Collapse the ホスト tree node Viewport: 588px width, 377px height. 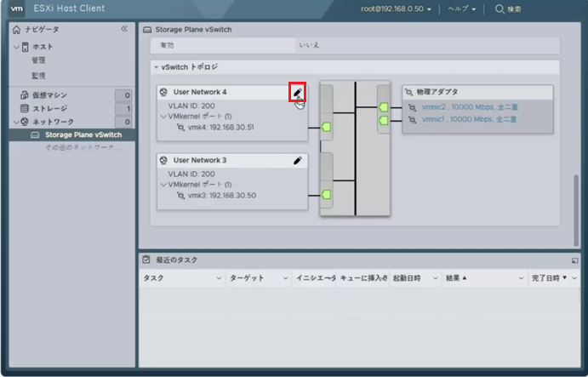[x=15, y=47]
